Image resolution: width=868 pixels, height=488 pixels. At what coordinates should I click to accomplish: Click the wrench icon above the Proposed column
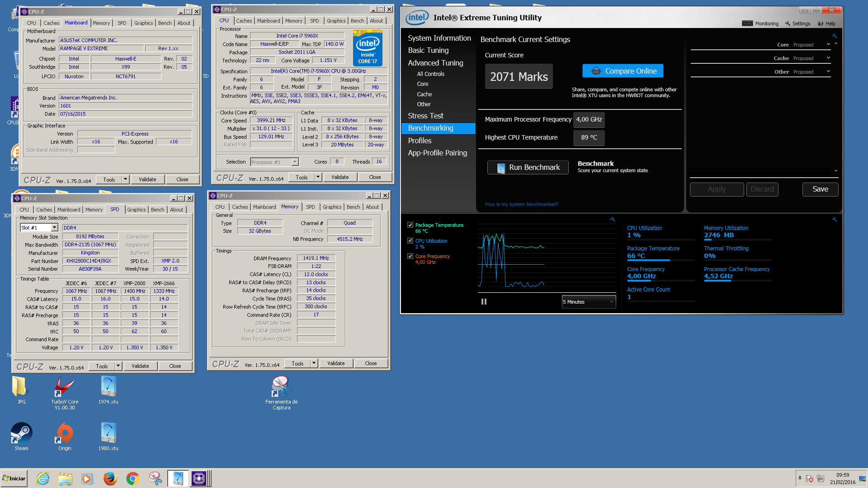coord(835,36)
